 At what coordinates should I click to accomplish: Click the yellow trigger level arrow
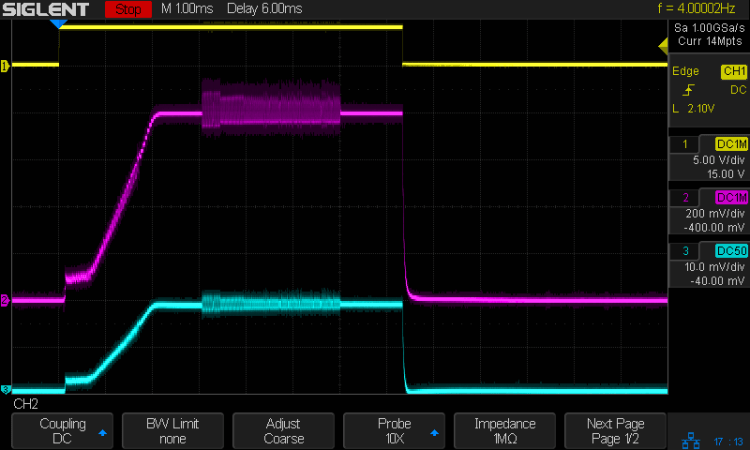tap(663, 46)
